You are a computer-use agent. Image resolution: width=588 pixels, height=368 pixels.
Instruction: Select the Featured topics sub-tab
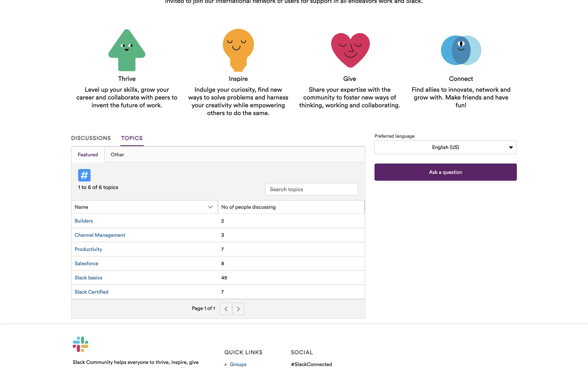click(x=88, y=155)
